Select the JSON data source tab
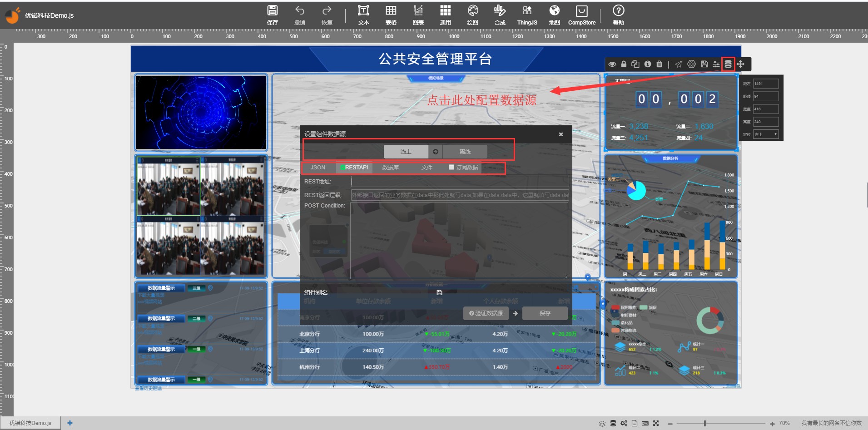Screen dimensions: 868x430 (318, 168)
